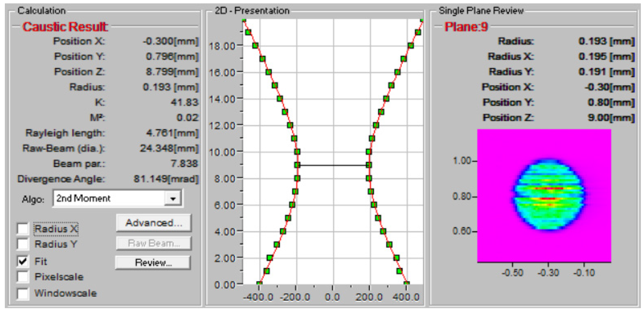Click right caustic marker at z=9
Image resolution: width=644 pixels, height=312 pixels.
click(x=369, y=165)
